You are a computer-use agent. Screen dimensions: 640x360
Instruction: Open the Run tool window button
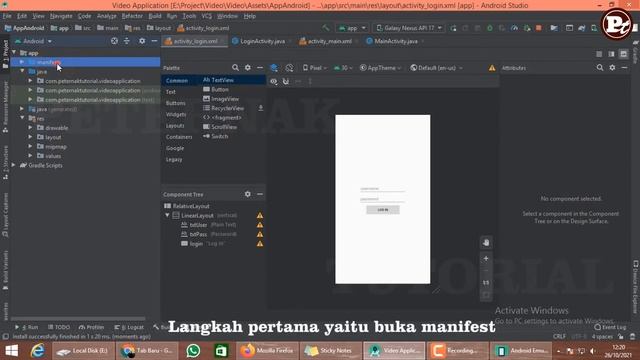[27, 327]
